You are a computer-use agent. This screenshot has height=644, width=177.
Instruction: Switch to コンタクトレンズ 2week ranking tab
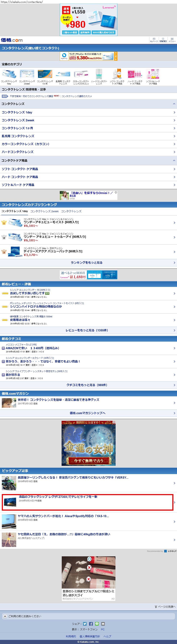pos(44,211)
